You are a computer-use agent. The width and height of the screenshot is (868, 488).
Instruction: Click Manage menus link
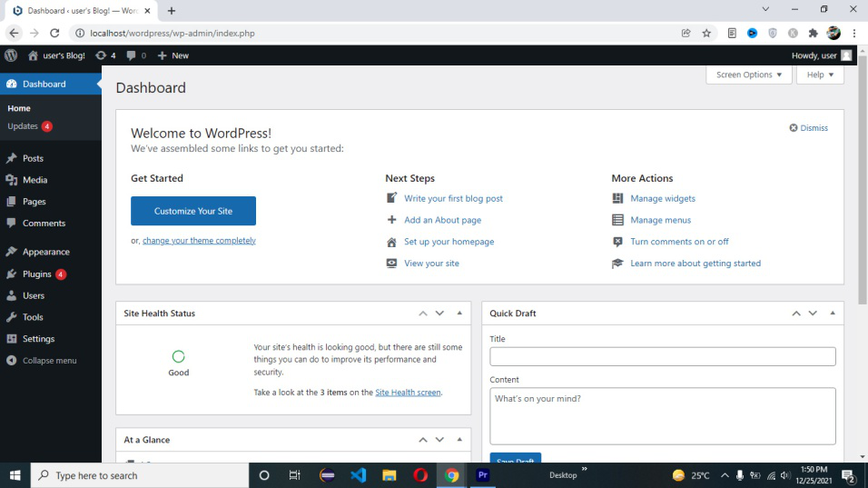660,220
